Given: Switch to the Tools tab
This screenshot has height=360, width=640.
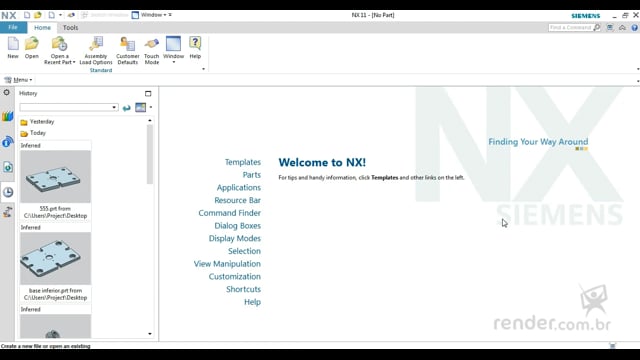Looking at the screenshot, I should 70,28.
